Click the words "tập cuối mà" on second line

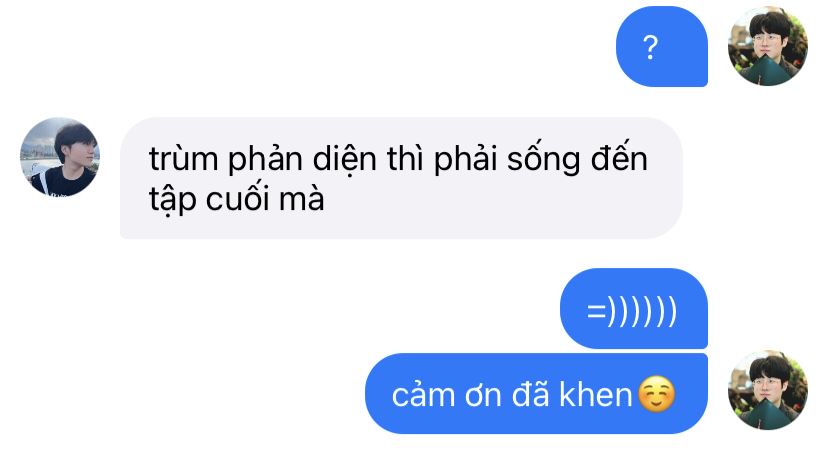237,201
